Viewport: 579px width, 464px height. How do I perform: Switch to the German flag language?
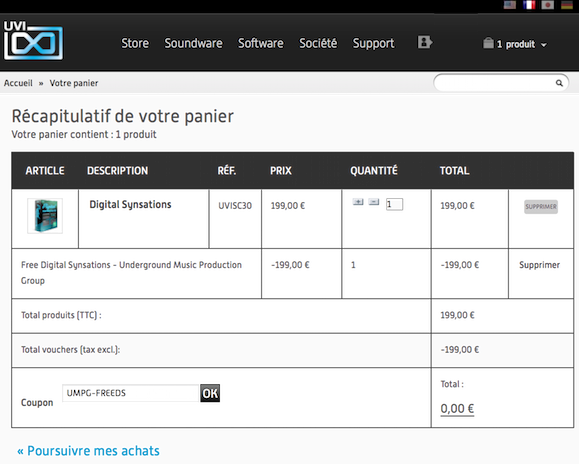(x=567, y=5)
